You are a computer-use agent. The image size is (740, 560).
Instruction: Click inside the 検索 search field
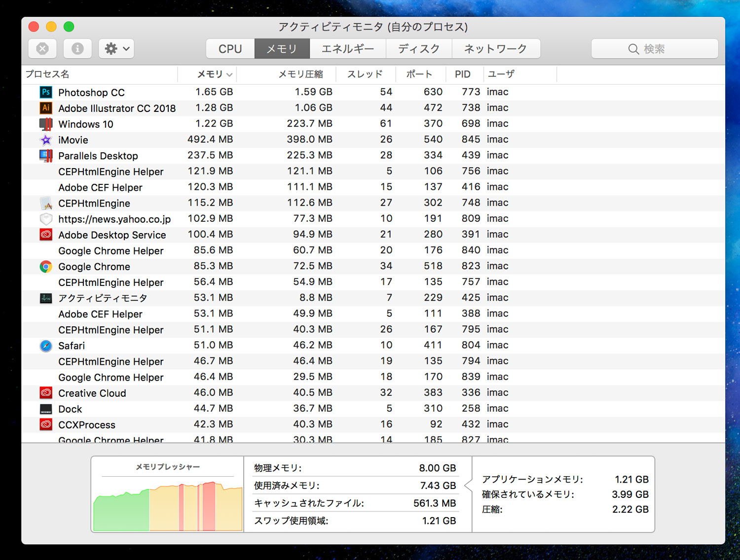pyautogui.click(x=655, y=49)
